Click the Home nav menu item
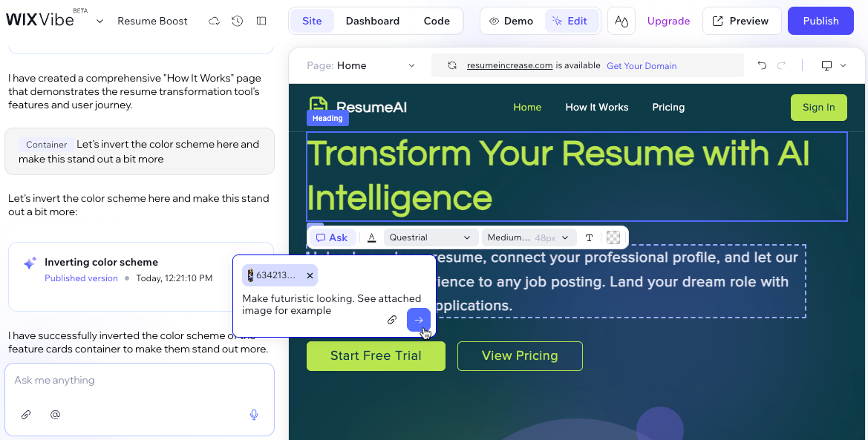Viewport: 868px width, 440px height. (527, 108)
